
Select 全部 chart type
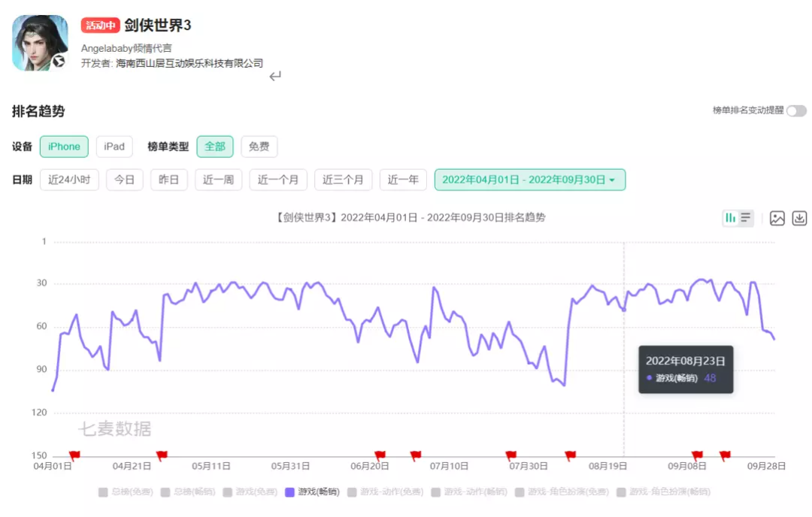coord(215,147)
